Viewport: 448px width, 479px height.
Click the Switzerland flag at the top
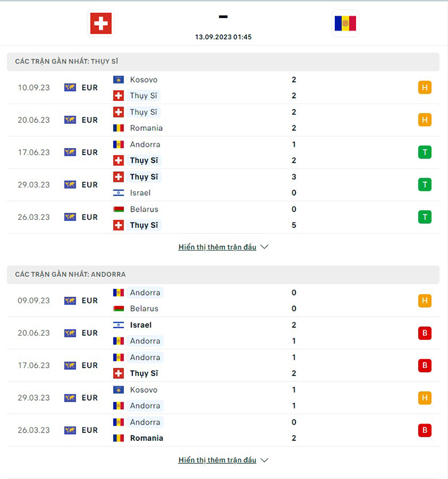click(x=100, y=24)
